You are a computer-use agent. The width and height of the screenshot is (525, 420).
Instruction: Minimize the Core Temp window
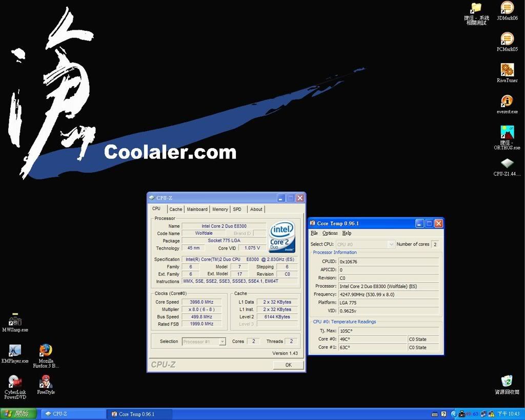pos(419,224)
